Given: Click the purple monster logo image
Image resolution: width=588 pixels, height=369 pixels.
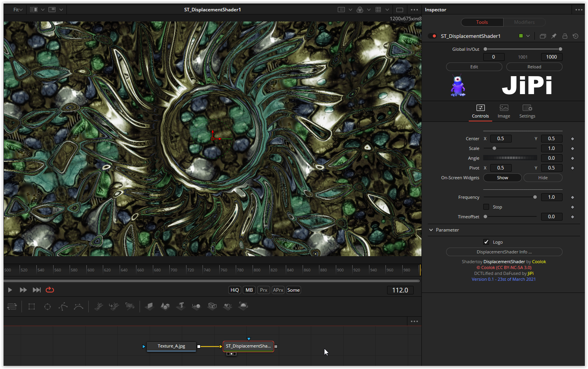Looking at the screenshot, I should coord(458,86).
